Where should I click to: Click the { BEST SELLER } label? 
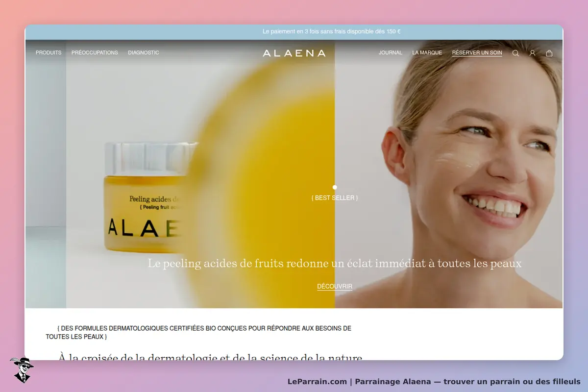[x=335, y=198]
